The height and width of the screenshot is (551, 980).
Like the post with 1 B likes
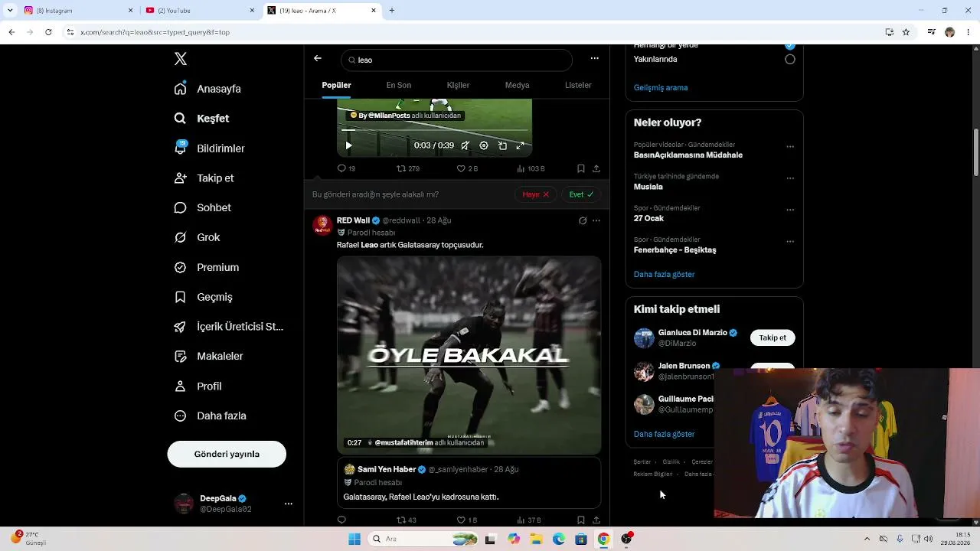[x=467, y=520]
